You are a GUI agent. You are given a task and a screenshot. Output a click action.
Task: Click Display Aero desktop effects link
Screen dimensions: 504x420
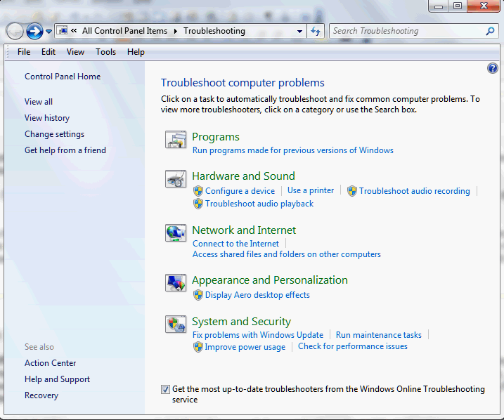257,295
